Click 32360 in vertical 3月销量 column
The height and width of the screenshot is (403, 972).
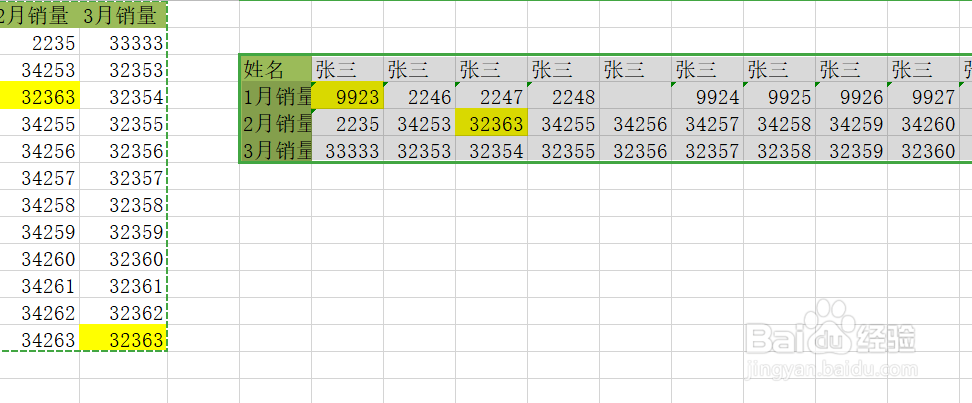[x=123, y=258]
